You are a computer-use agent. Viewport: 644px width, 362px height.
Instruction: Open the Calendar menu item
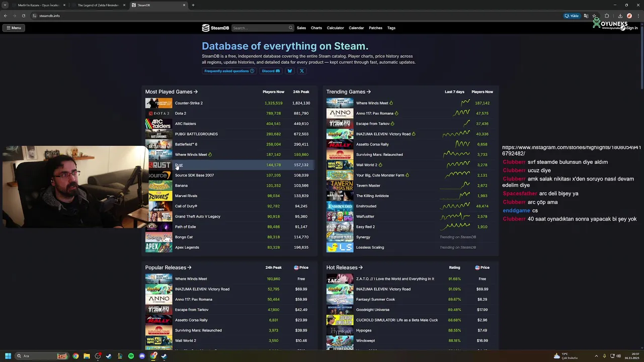356,28
